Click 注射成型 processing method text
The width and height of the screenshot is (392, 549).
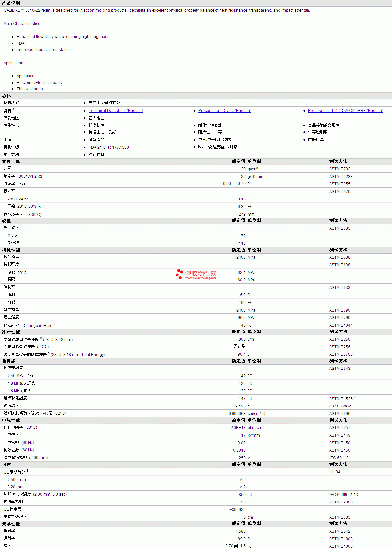96,155
